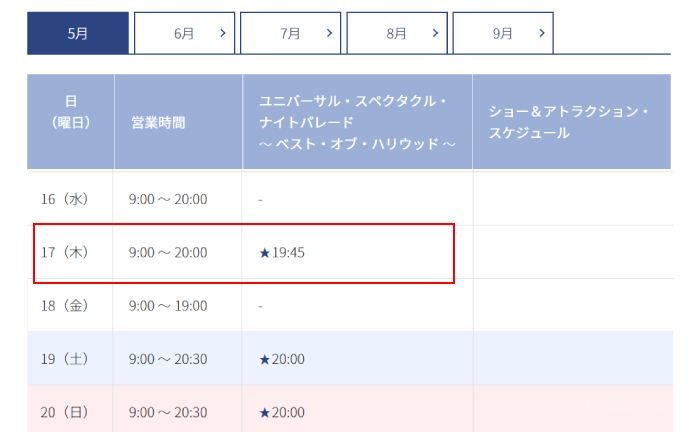Click the ナイトパレード column header
The width and height of the screenshot is (700, 432).
357,122
